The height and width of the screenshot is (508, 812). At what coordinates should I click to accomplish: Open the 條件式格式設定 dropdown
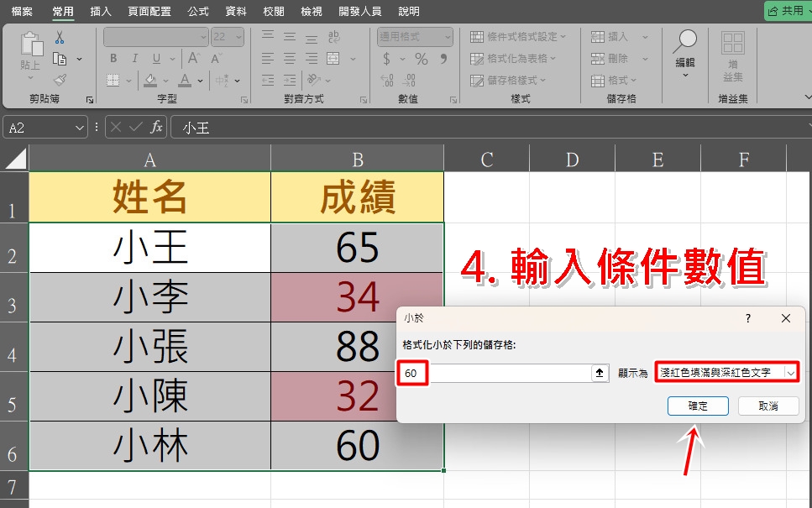(x=518, y=37)
